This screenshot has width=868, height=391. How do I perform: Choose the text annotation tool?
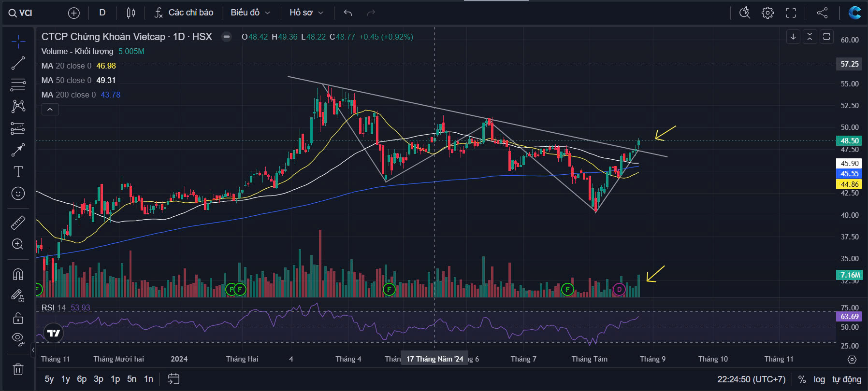click(18, 171)
